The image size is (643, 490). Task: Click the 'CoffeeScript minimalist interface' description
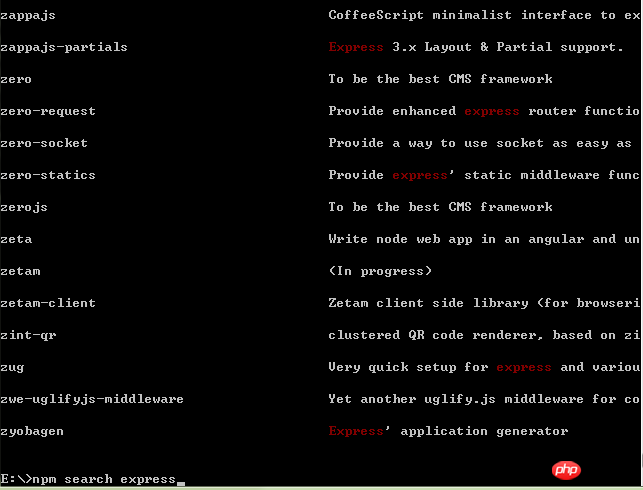point(484,15)
